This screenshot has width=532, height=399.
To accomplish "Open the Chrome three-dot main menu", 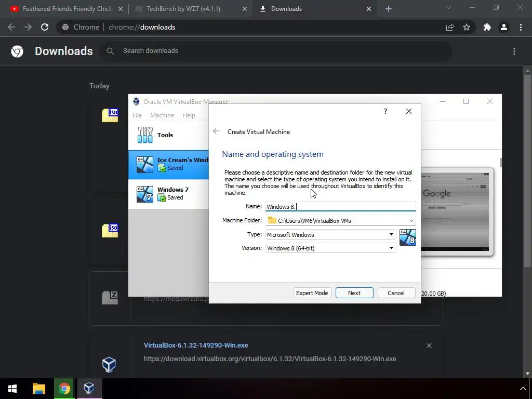I will coord(521,27).
